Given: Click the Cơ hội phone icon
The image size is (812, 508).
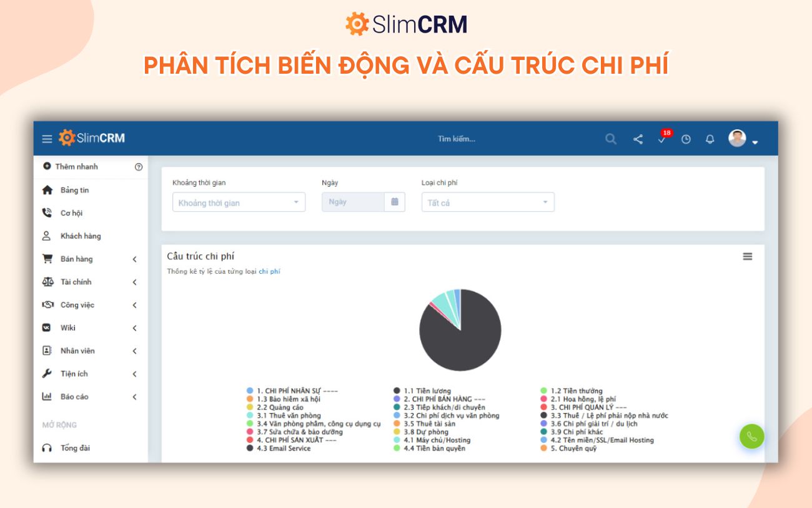Looking at the screenshot, I should [47, 213].
